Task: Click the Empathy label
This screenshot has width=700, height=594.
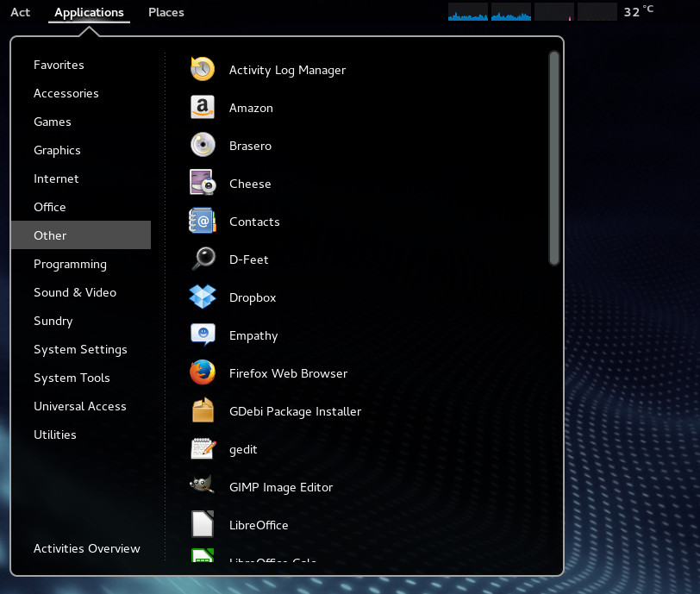Action: pos(253,336)
